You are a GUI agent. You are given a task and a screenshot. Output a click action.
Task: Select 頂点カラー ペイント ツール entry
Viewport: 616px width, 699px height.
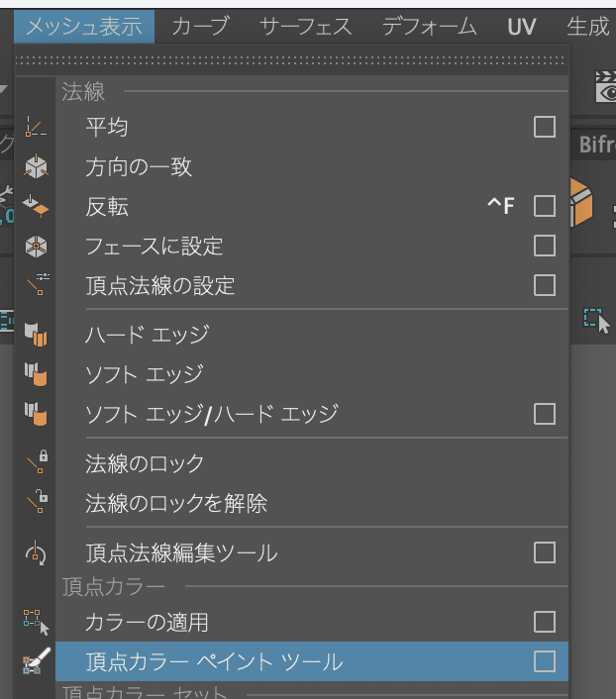tap(312, 661)
